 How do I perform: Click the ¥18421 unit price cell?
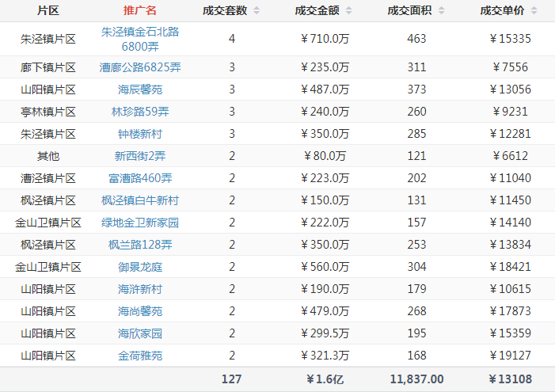[510, 267]
